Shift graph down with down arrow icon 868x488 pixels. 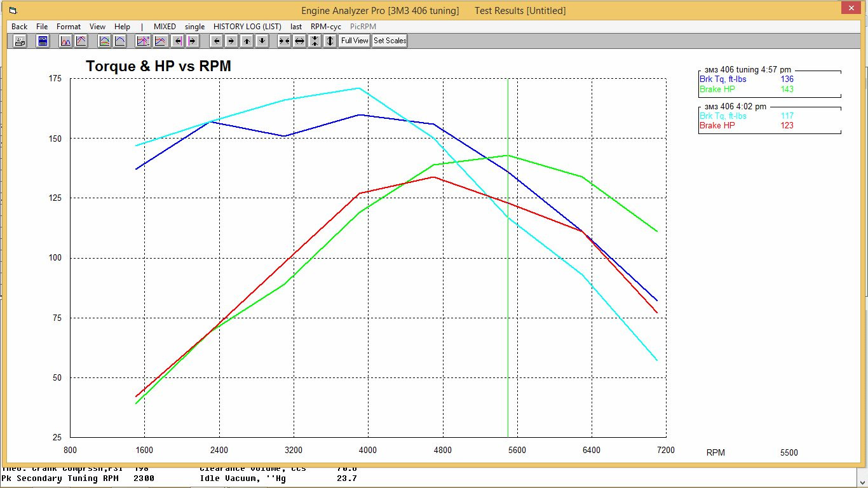pos(261,41)
